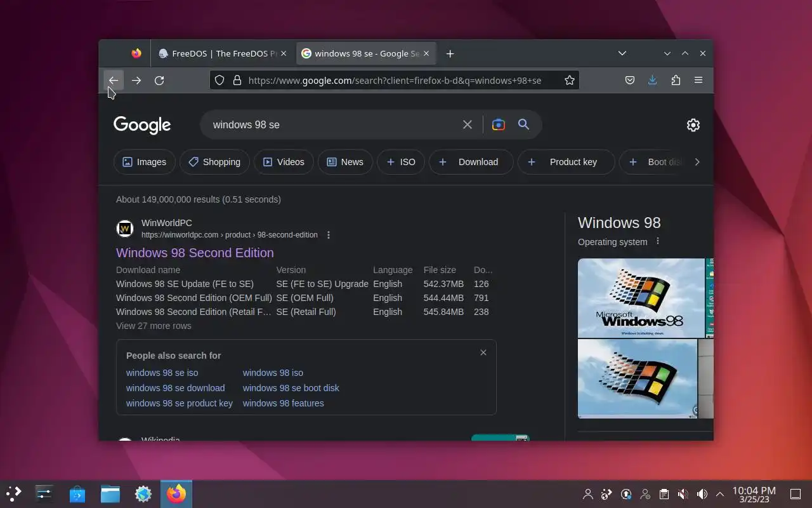Click the address bar URL field

point(395,81)
